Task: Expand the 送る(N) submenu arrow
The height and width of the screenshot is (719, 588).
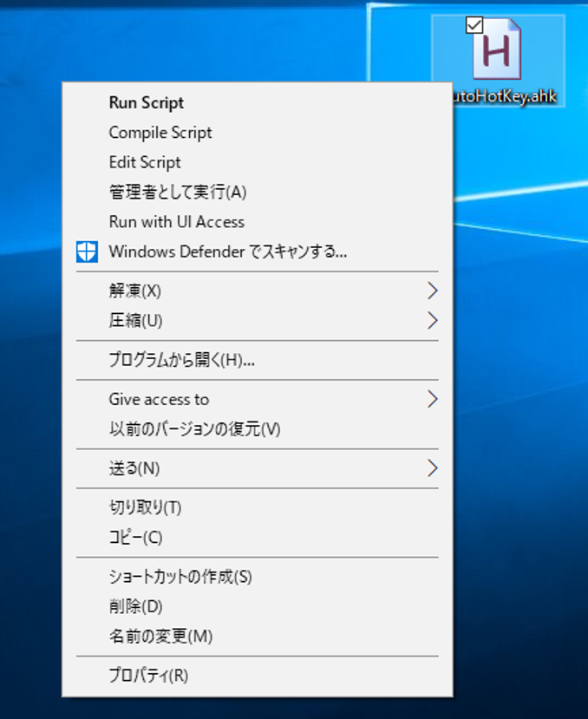Action: 432,468
